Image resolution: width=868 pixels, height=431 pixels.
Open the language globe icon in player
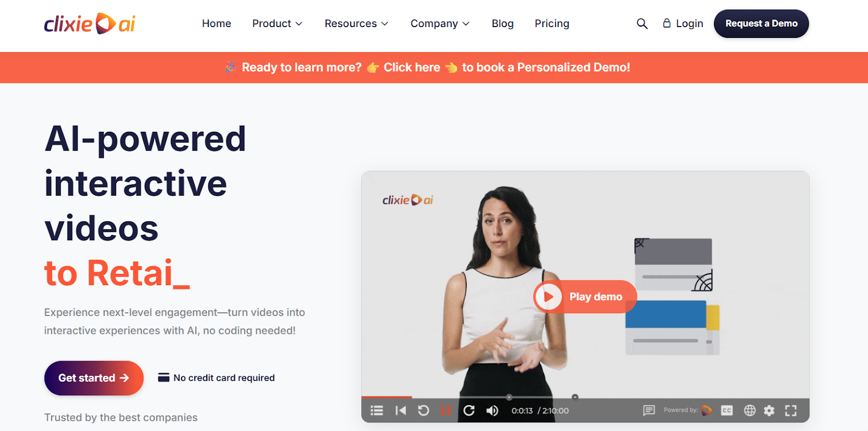click(750, 410)
